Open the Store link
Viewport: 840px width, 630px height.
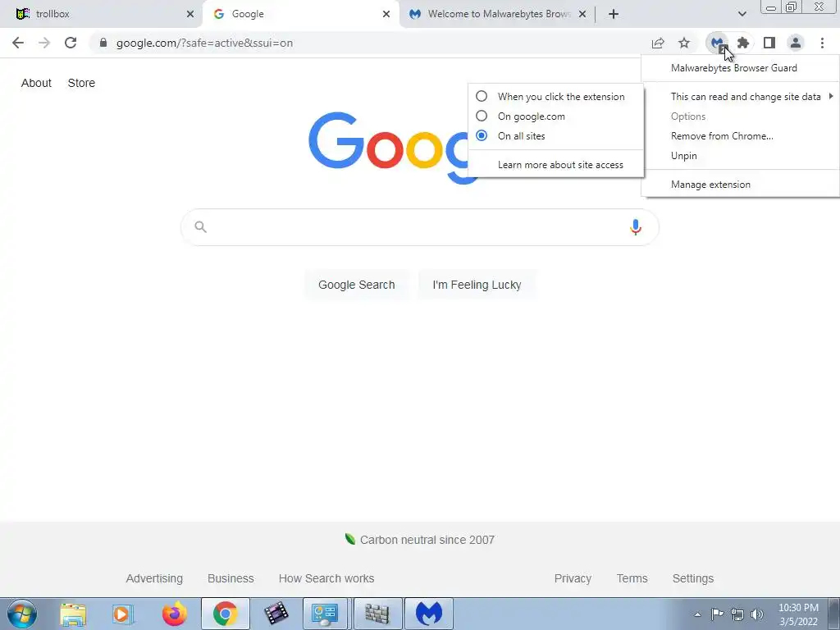81,83
